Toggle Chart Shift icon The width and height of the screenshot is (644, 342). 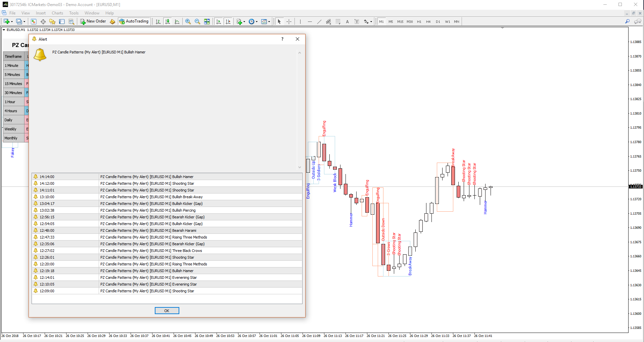click(228, 22)
